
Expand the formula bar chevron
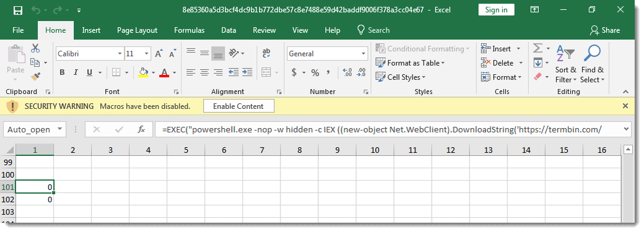click(x=626, y=129)
